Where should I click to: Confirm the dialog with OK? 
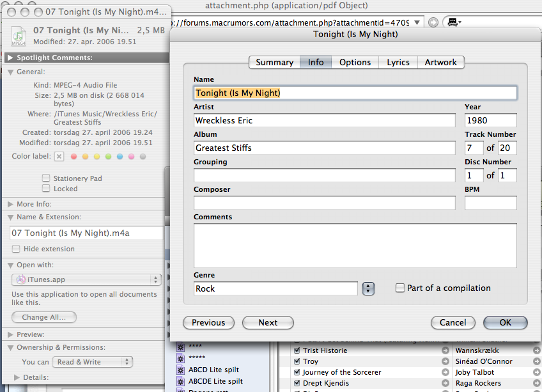[506, 322]
